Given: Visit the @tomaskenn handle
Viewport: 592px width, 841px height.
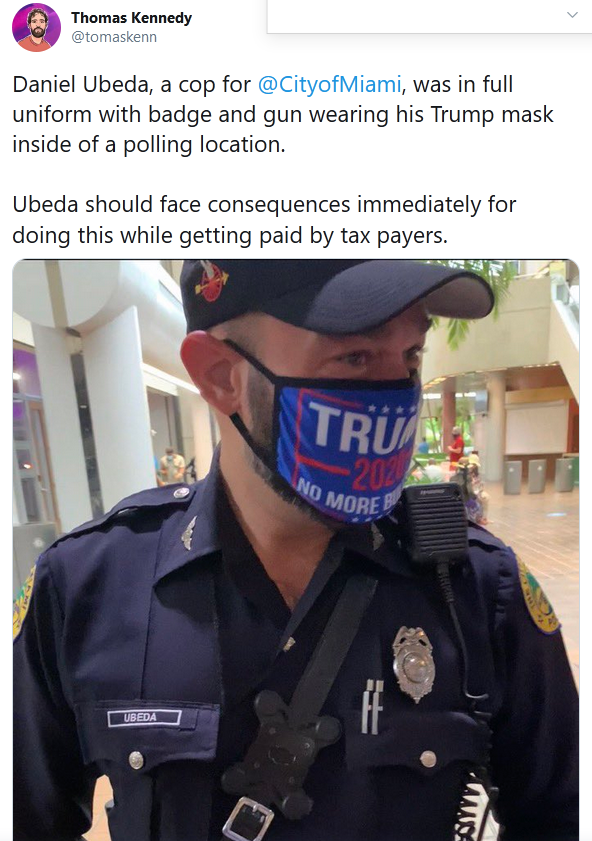Looking at the screenshot, I should click(x=114, y=37).
